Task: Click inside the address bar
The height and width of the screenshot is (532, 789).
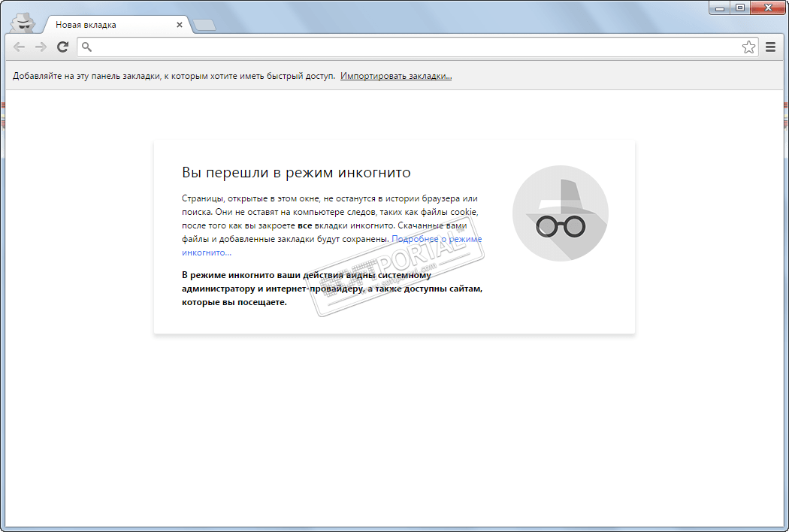Action: [x=418, y=47]
